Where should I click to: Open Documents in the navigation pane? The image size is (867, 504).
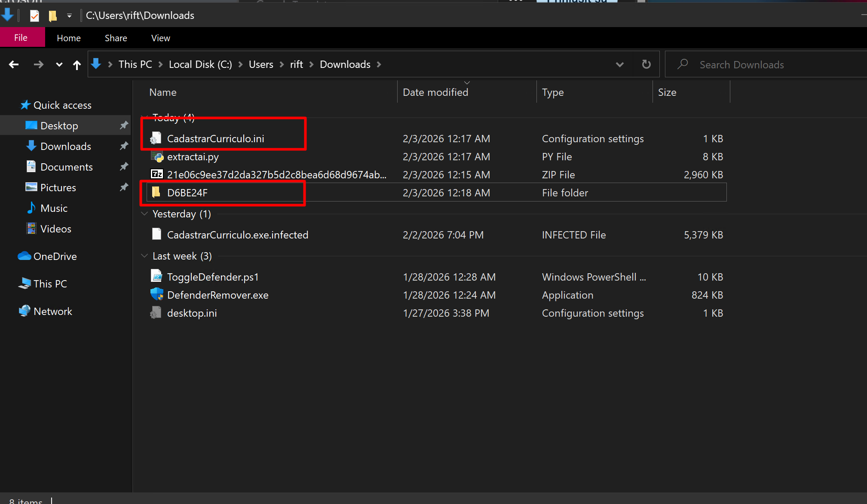[67, 167]
